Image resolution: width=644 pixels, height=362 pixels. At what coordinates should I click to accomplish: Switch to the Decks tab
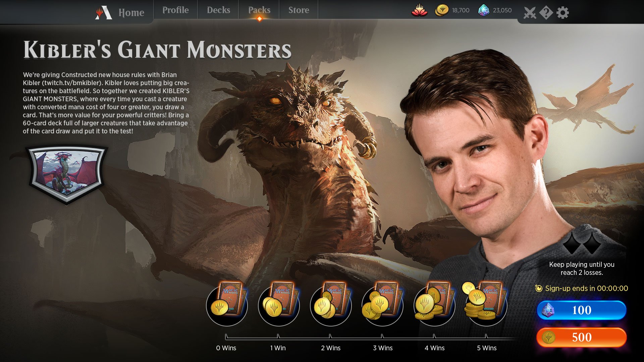pyautogui.click(x=218, y=10)
